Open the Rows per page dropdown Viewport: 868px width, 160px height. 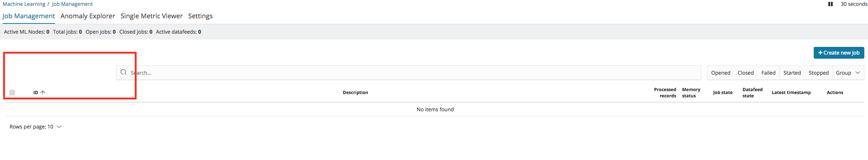pos(36,127)
